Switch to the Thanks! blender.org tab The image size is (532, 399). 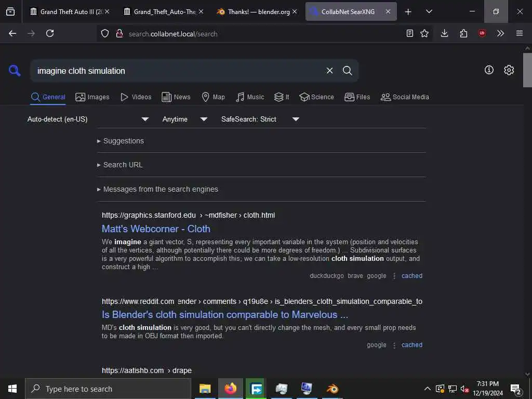(x=257, y=11)
